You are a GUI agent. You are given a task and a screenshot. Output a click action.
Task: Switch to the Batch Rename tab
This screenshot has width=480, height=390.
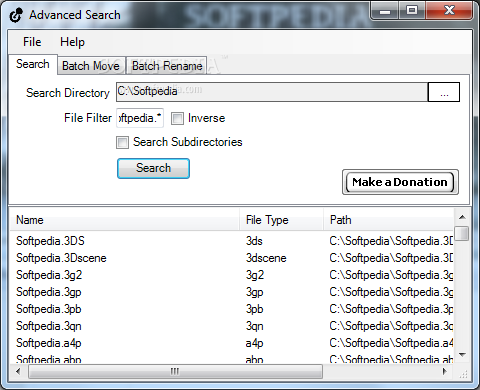click(167, 66)
